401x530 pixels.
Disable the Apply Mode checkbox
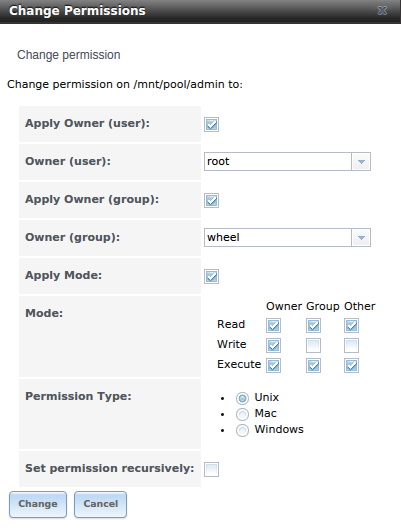pyautogui.click(x=211, y=276)
